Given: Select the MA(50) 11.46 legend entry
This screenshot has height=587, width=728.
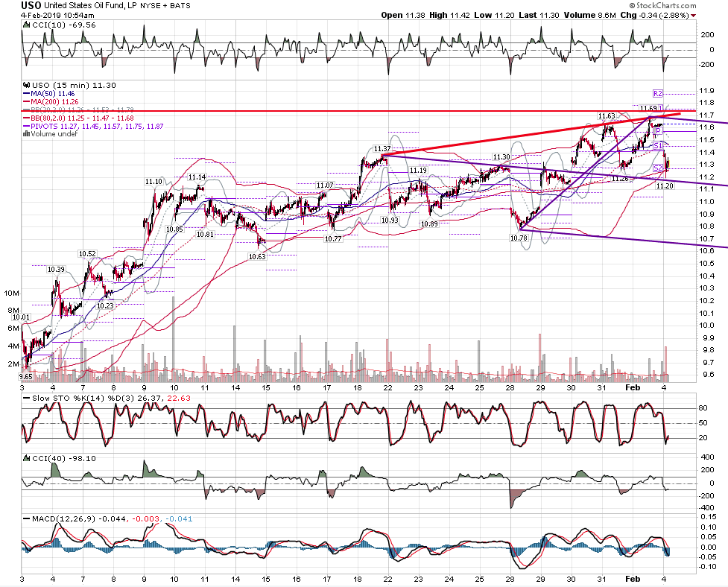Looking at the screenshot, I should 48,94.
